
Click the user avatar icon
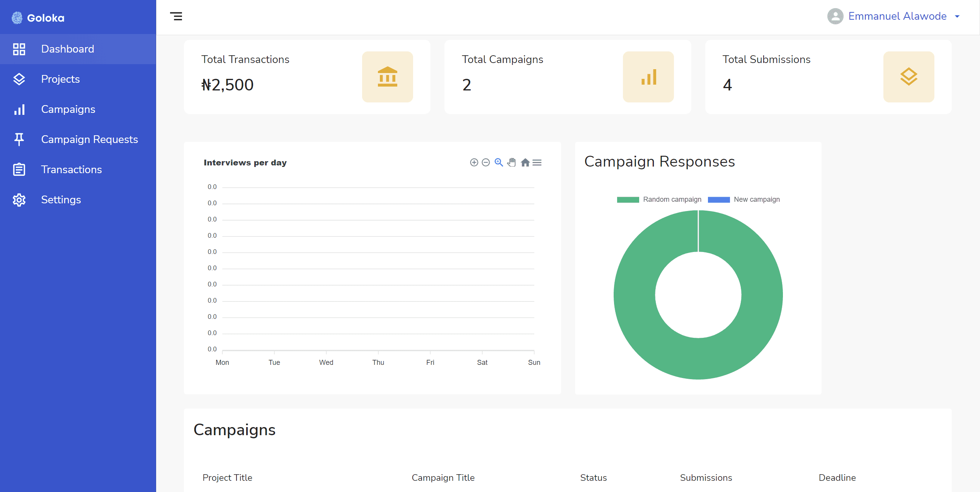835,16
